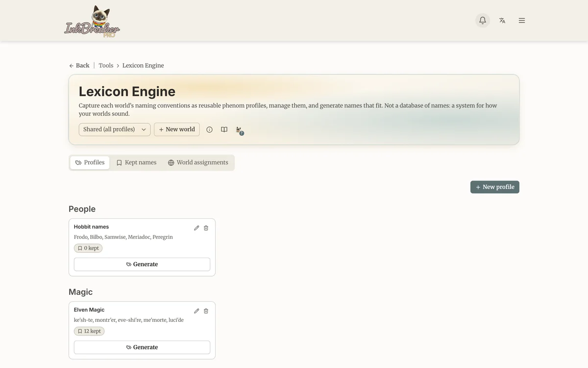Open the book guide icon
The height and width of the screenshot is (368, 588).
coord(224,130)
